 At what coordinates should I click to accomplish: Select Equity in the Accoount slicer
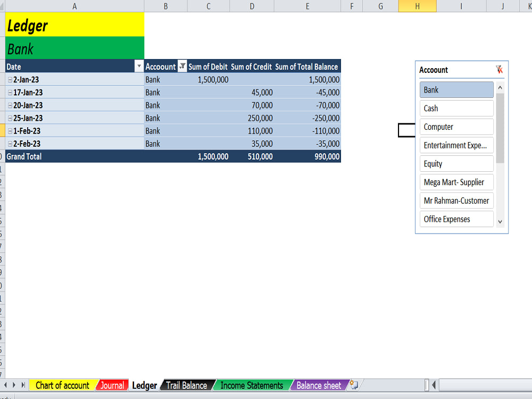pos(456,163)
